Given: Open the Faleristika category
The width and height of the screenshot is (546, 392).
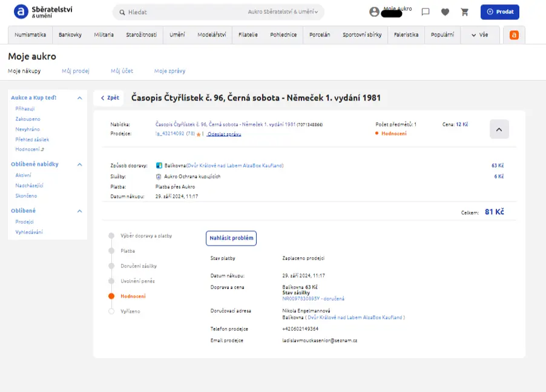Looking at the screenshot, I should point(406,35).
